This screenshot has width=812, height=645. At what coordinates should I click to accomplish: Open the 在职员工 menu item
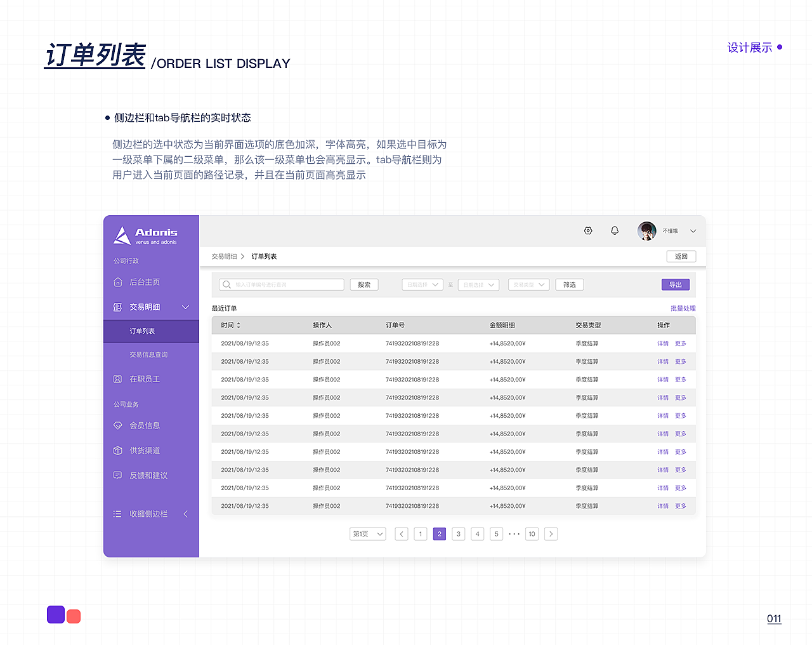tap(145, 379)
